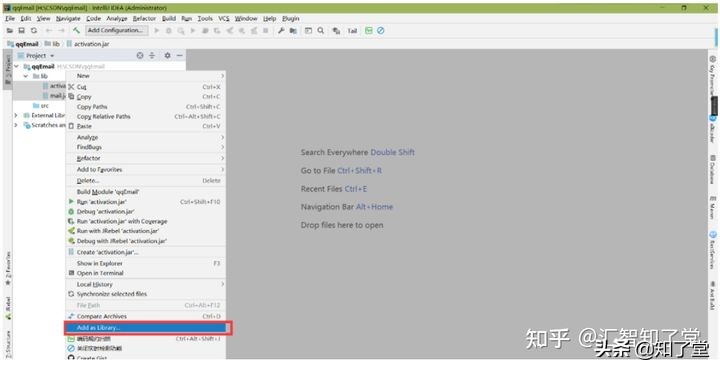Screen dimensions: 720x369
Task: Click the Search Everywhere magnifier icon
Action: 321,31
